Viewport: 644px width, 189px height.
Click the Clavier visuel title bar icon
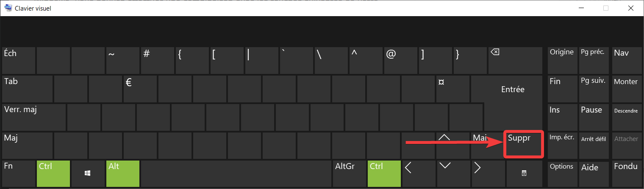[x=7, y=8]
